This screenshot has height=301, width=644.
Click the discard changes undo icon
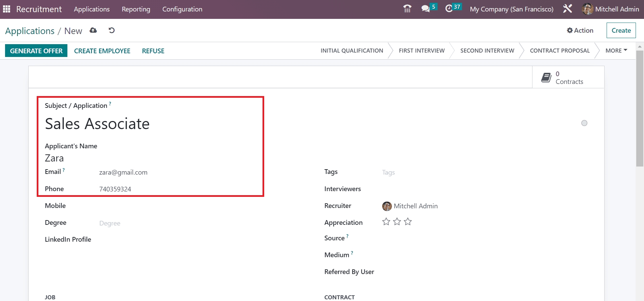112,31
